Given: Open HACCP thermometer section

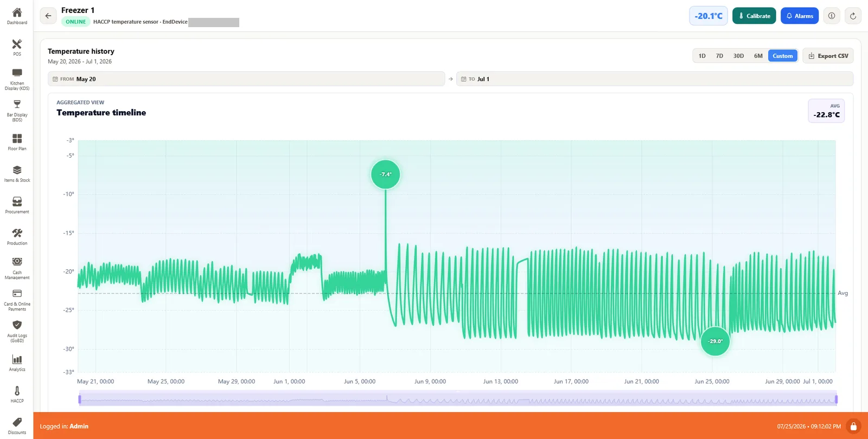Looking at the screenshot, I should (x=17, y=394).
